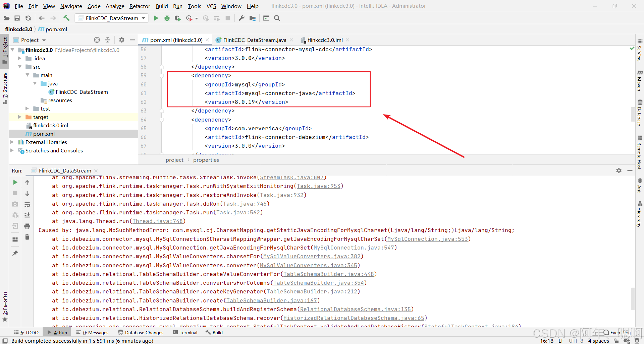Switch to flinkcdc3.0.iml editor tab
The image size is (644, 344).
click(x=325, y=40)
